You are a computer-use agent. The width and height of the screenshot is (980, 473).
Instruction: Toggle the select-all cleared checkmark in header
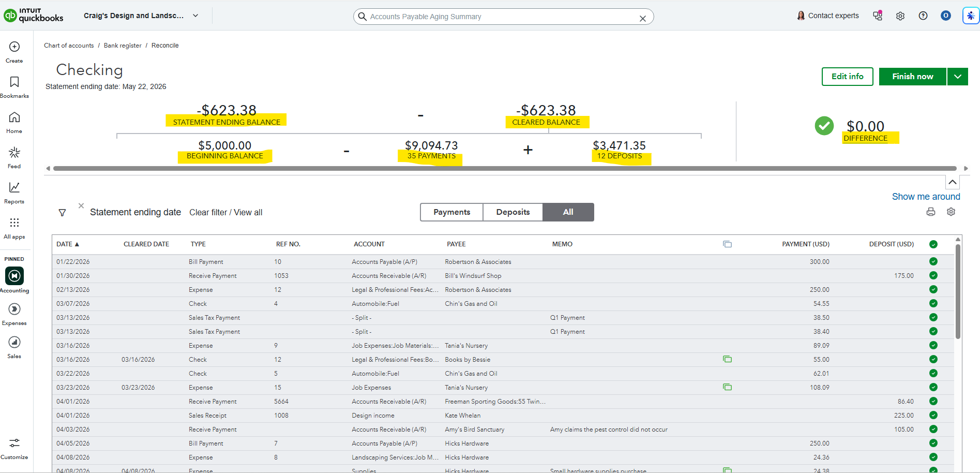pos(933,244)
